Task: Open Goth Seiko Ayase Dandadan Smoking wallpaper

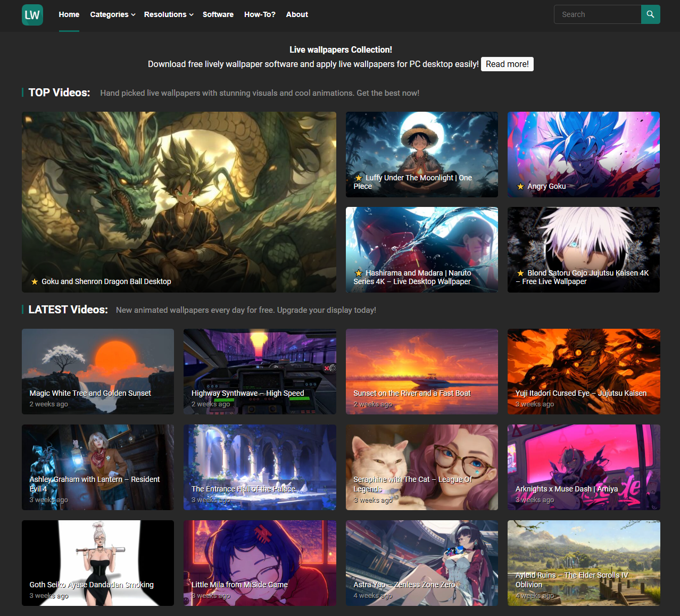Action: (98, 563)
